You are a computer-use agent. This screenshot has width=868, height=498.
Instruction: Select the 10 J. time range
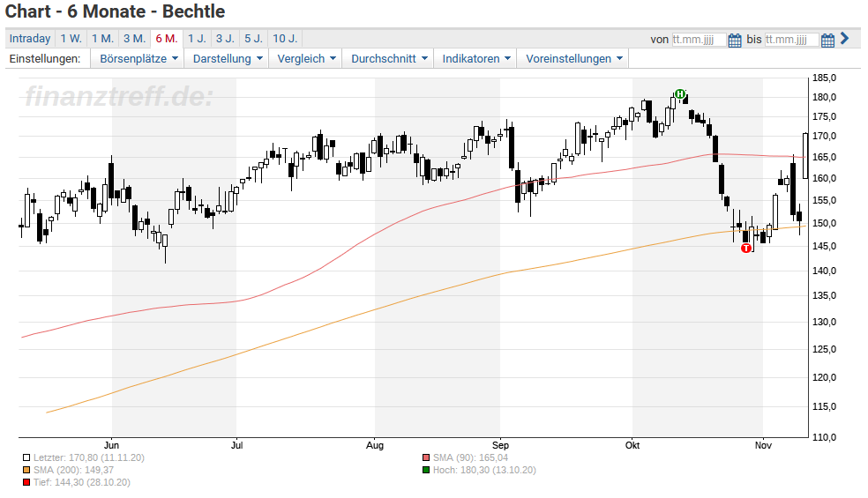pos(285,39)
